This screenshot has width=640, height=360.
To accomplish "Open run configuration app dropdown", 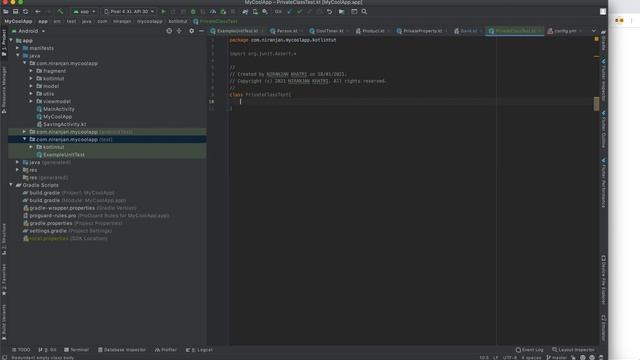I will coord(84,12).
